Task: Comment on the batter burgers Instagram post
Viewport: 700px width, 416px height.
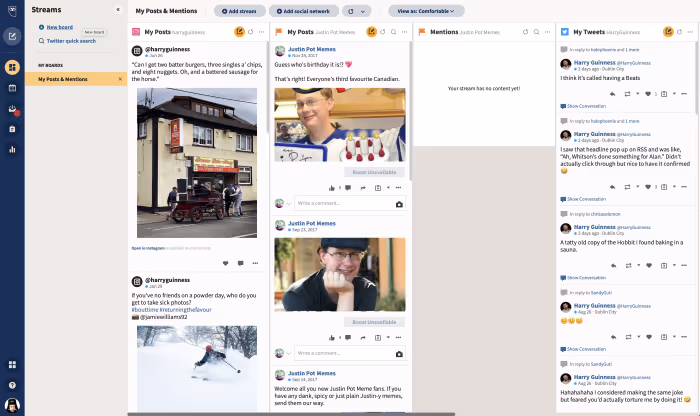Action: (240, 263)
